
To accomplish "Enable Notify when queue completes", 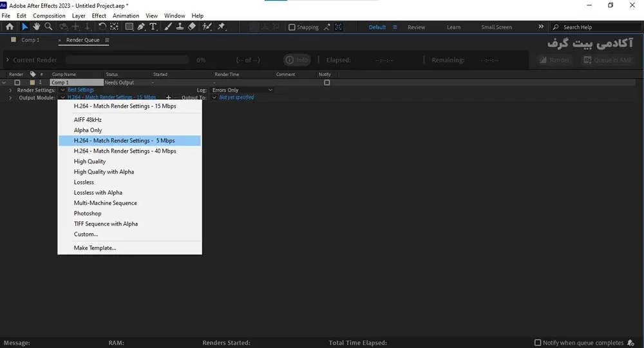I will [538, 343].
